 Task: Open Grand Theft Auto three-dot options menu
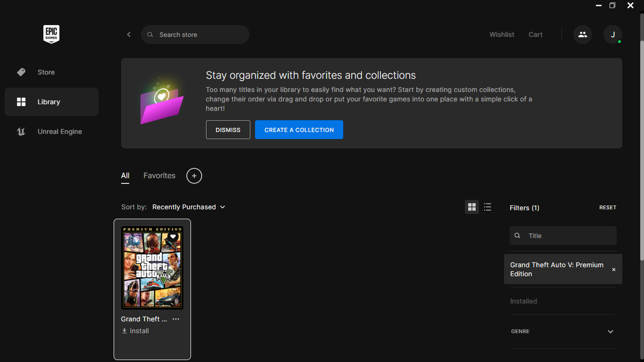pos(176,319)
